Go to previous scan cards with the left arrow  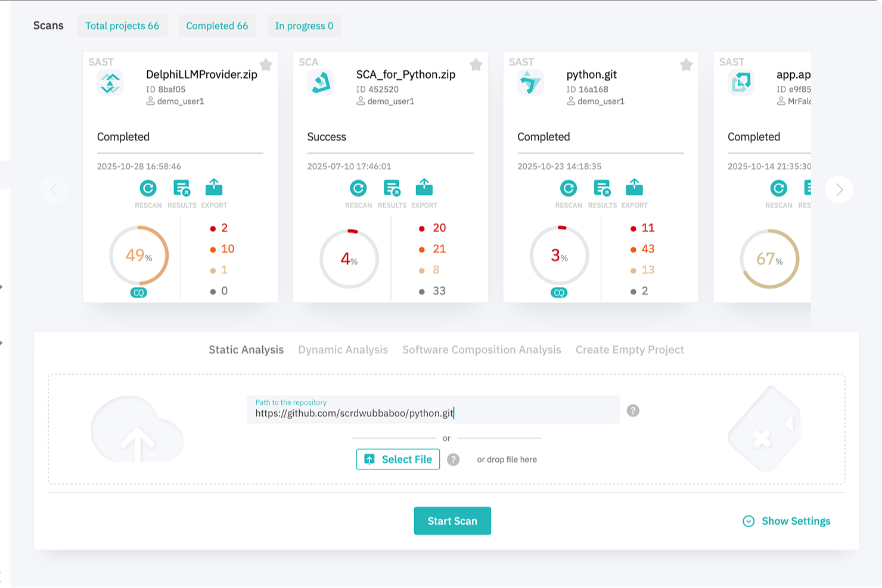tap(54, 189)
